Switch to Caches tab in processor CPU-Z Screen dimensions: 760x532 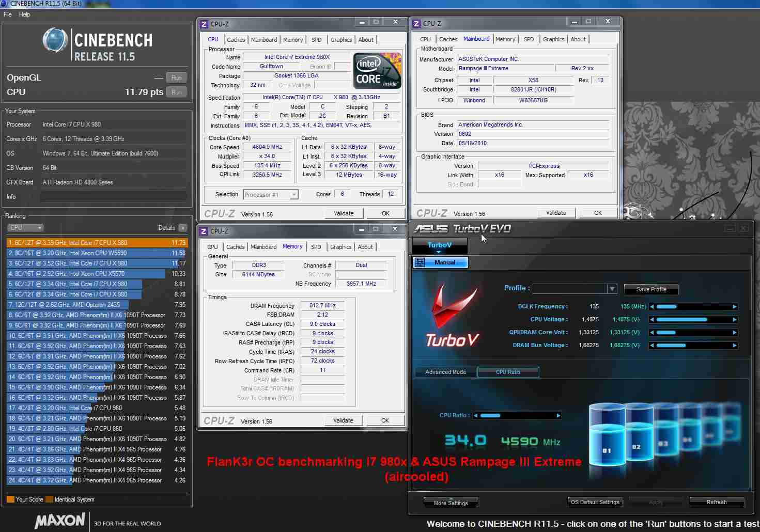coord(236,40)
